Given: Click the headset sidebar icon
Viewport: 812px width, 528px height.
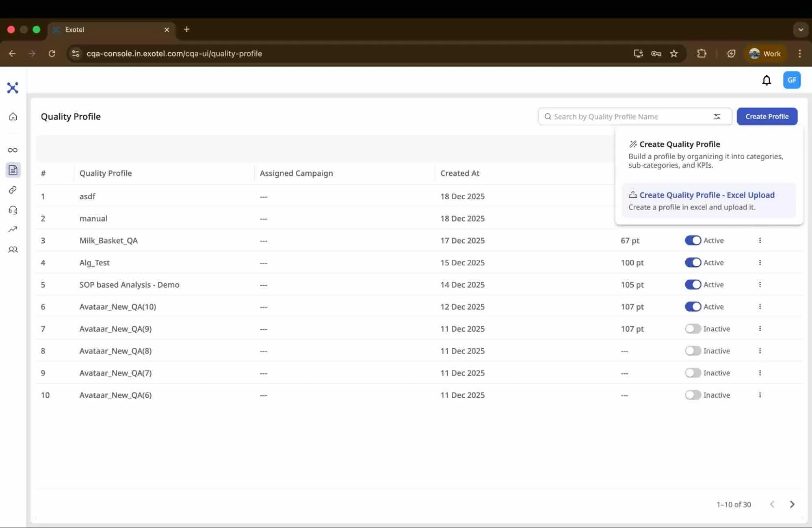Looking at the screenshot, I should click(13, 210).
